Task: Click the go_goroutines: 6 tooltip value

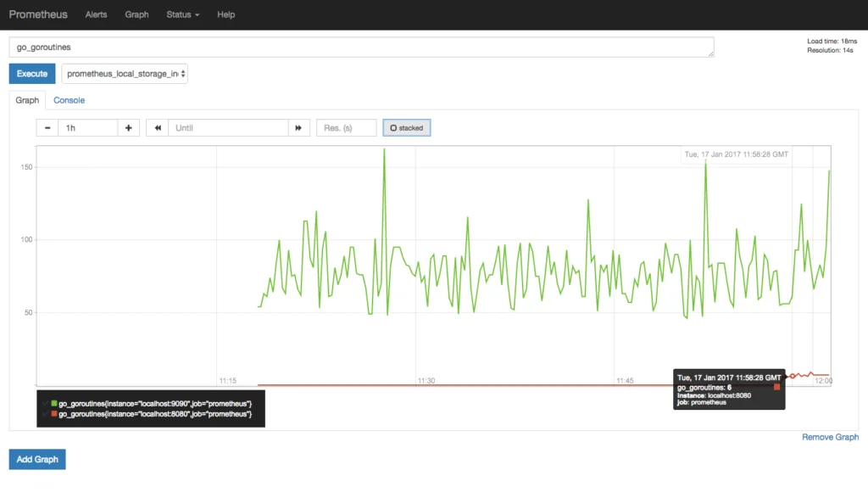Action: [704, 387]
